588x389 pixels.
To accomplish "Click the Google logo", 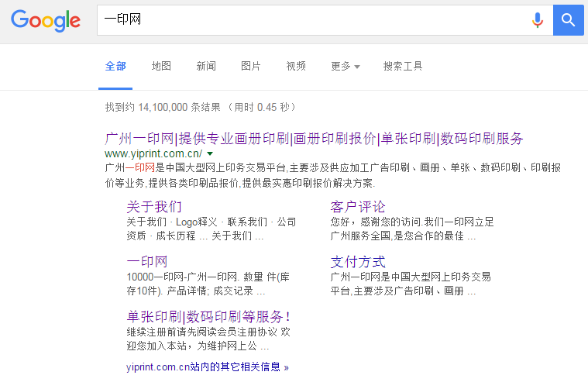I will pyautogui.click(x=46, y=21).
